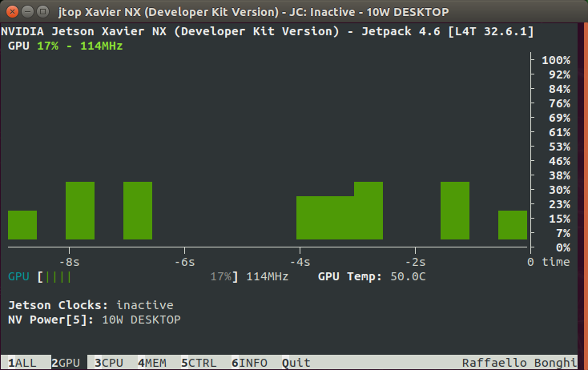Click the '-6s' time axis label
The image size is (588, 370).
184,262
